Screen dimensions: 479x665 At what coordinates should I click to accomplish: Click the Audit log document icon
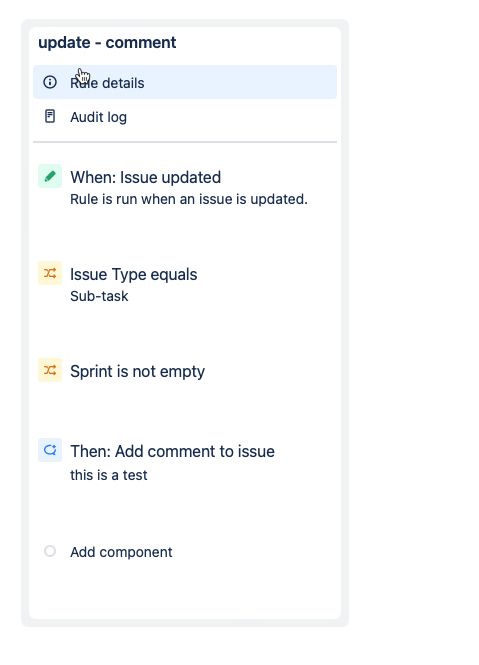[50, 116]
